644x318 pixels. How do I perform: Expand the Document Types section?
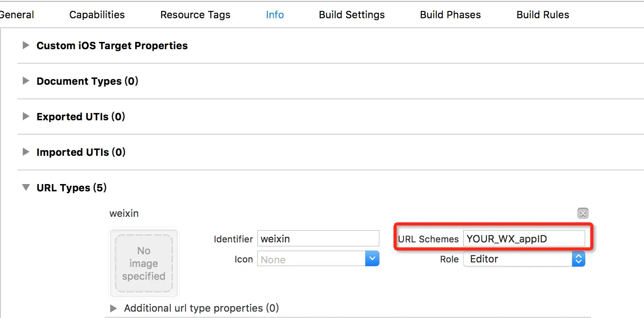(26, 81)
